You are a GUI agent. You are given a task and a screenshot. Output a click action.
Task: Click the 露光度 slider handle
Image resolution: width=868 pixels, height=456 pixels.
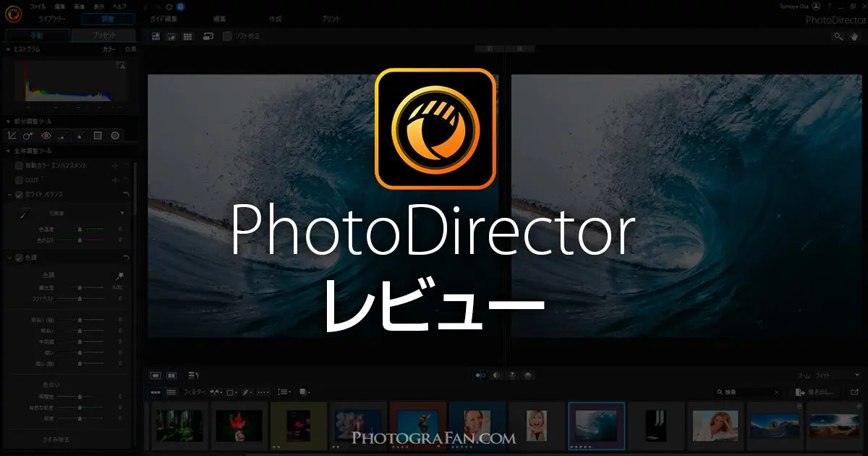click(80, 287)
